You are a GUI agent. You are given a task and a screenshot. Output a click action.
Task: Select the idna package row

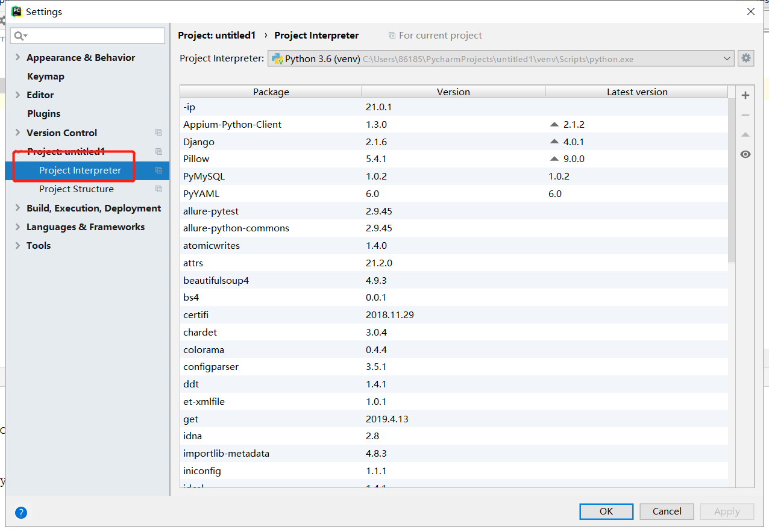[x=454, y=436]
